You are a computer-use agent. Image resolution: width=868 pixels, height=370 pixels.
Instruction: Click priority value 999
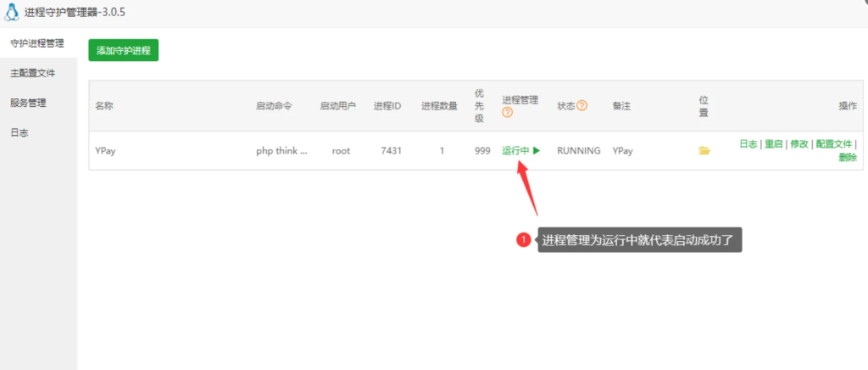click(x=482, y=151)
